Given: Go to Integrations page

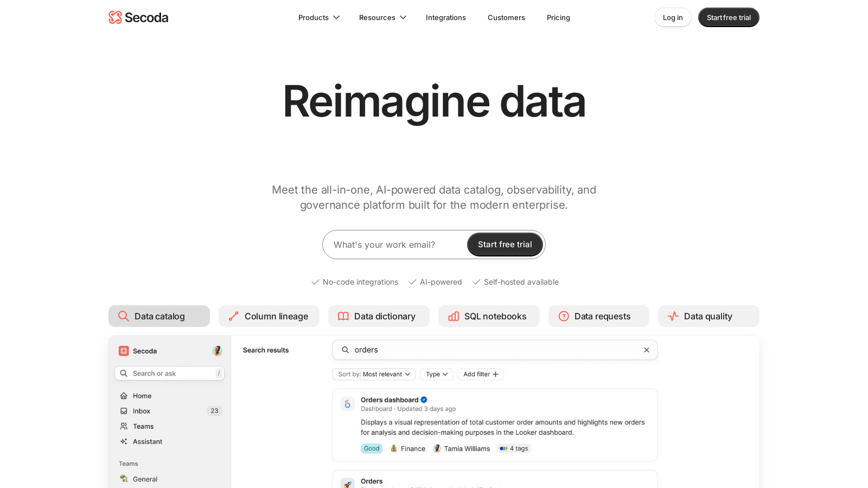Looking at the screenshot, I should coord(446,17).
